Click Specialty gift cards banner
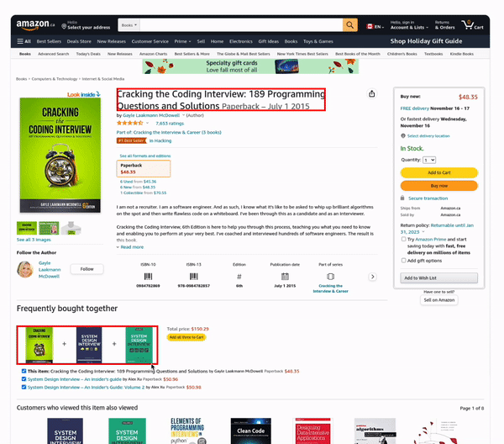Screen dimensions: 504x444 (250, 66)
